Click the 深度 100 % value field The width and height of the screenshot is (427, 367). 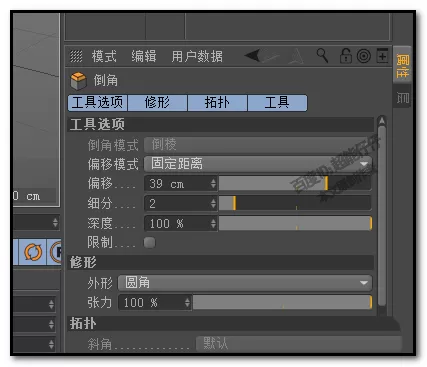pyautogui.click(x=177, y=223)
